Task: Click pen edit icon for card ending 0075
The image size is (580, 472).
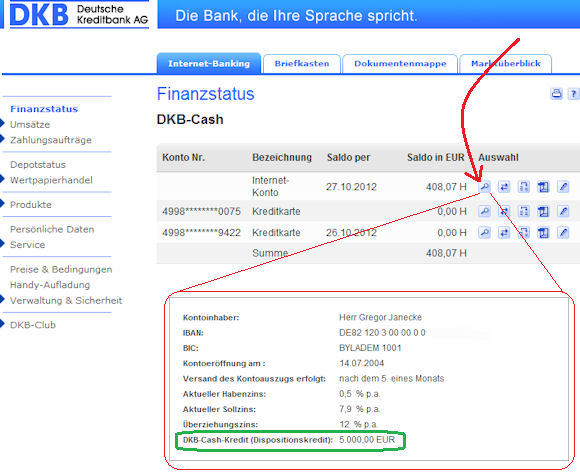Action: (x=563, y=211)
